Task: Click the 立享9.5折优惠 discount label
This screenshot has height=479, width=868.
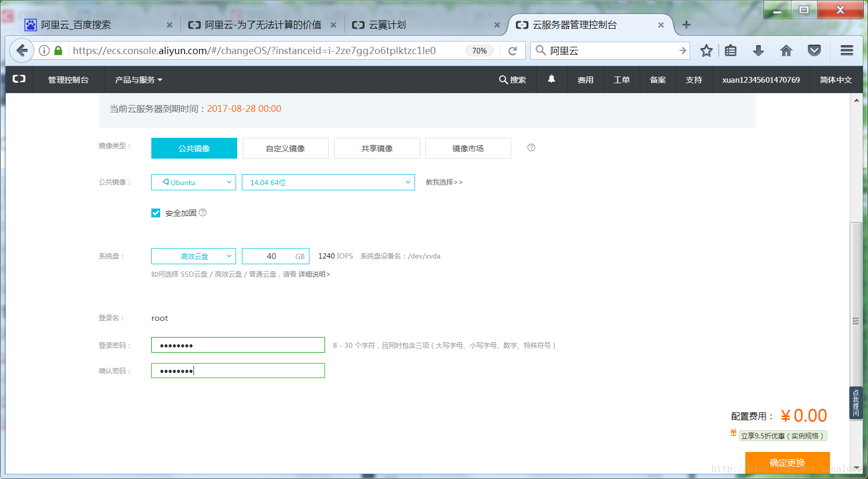Action: coord(783,436)
